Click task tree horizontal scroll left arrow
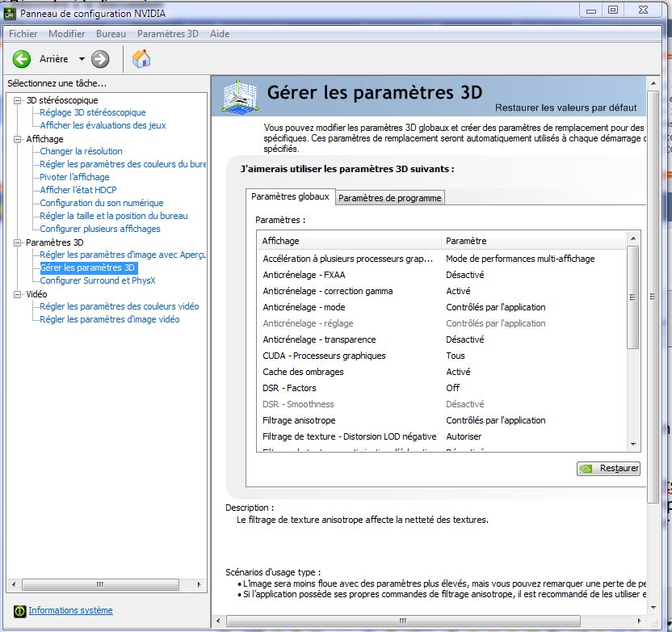672x632 pixels. point(15,584)
